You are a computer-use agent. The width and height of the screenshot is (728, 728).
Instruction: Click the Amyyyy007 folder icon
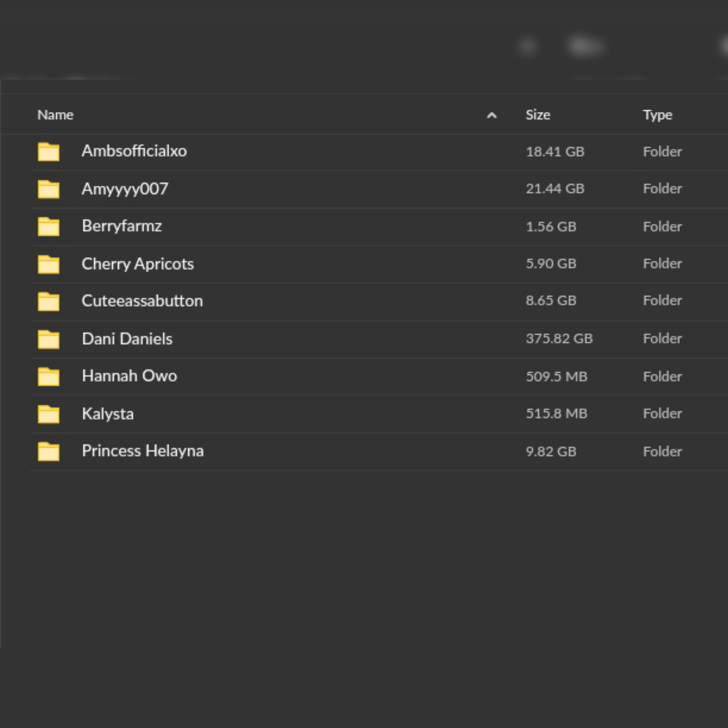[x=49, y=189]
